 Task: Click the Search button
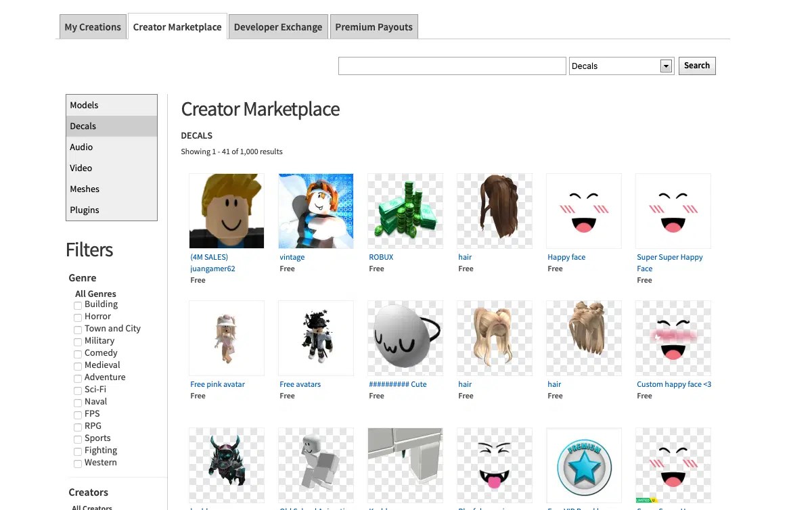(x=697, y=66)
